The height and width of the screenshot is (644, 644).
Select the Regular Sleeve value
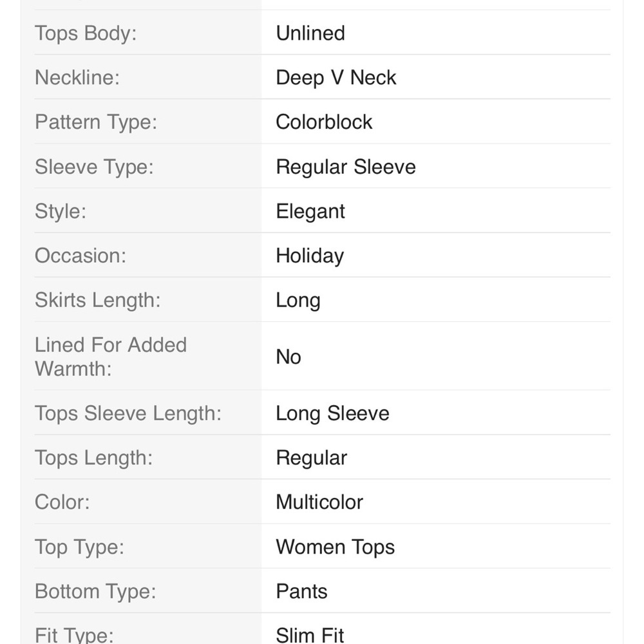pyautogui.click(x=345, y=167)
